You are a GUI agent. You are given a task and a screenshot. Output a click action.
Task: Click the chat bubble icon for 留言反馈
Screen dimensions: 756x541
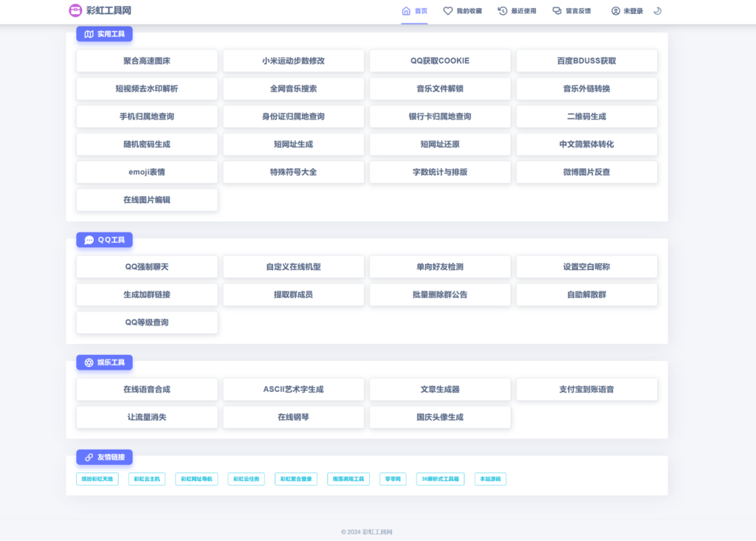click(x=557, y=11)
